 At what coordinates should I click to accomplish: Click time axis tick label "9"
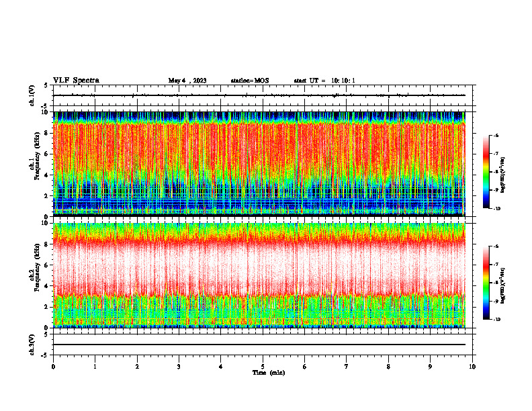click(x=430, y=367)
